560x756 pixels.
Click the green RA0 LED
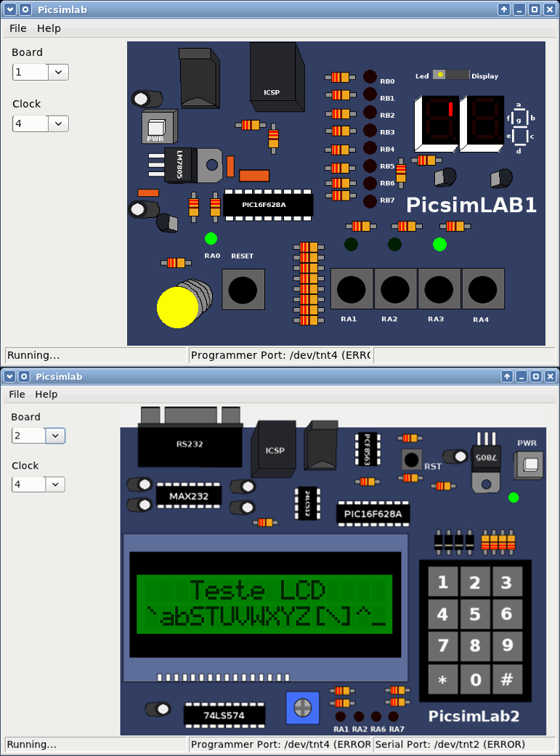(211, 238)
